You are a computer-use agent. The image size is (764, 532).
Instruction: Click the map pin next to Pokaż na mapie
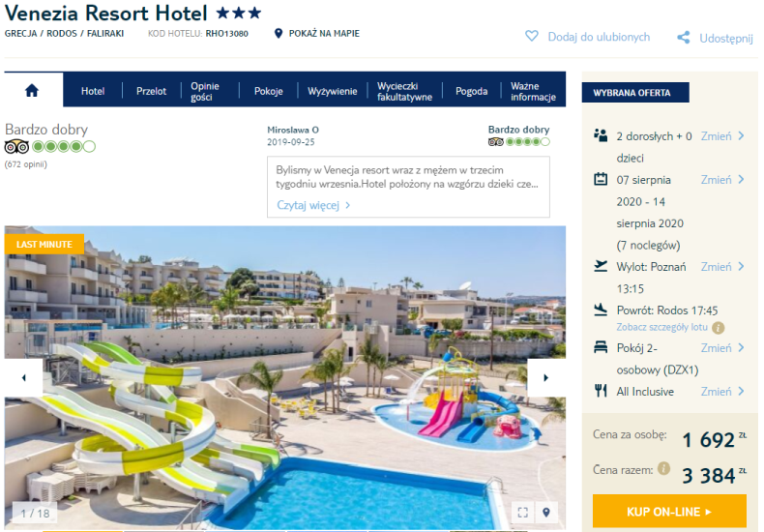click(x=279, y=33)
